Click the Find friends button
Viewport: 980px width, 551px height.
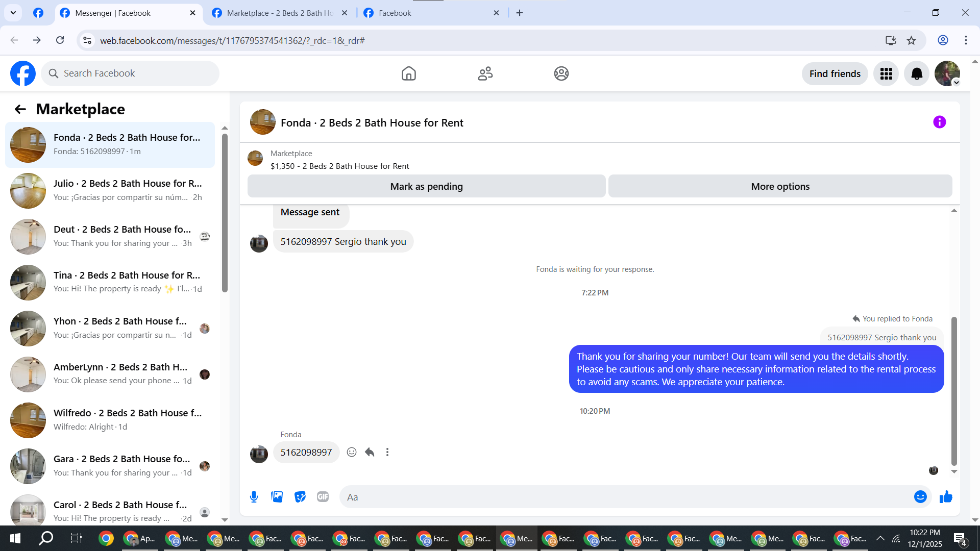(835, 73)
